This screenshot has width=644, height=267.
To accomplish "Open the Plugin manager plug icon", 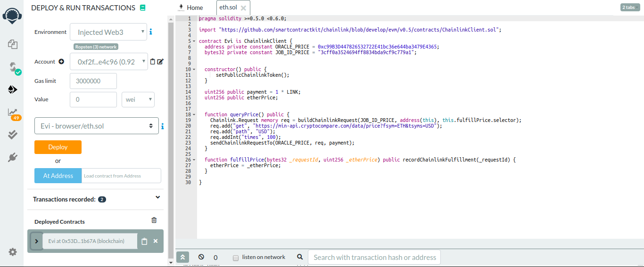I will point(13,157).
